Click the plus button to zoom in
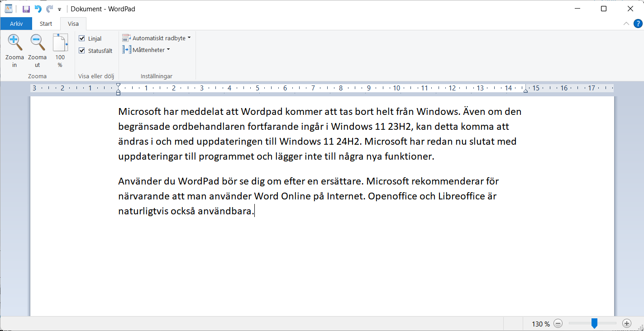644x331 pixels. pyautogui.click(x=627, y=323)
